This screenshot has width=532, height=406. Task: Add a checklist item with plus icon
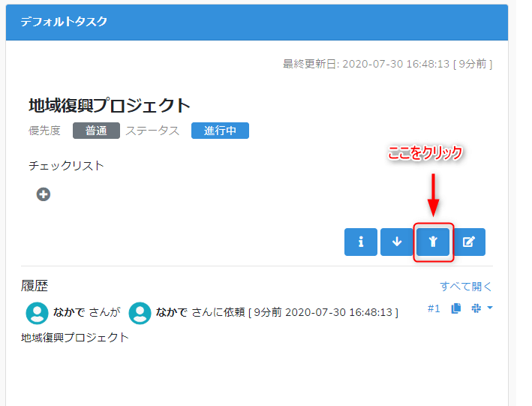pyautogui.click(x=44, y=194)
